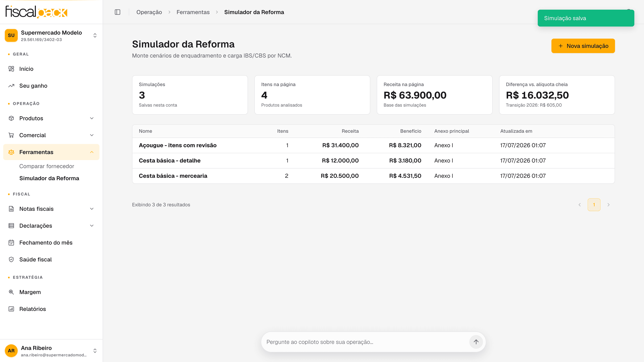Click the Saúde fiscal shield icon
The width and height of the screenshot is (644, 362).
(11, 260)
